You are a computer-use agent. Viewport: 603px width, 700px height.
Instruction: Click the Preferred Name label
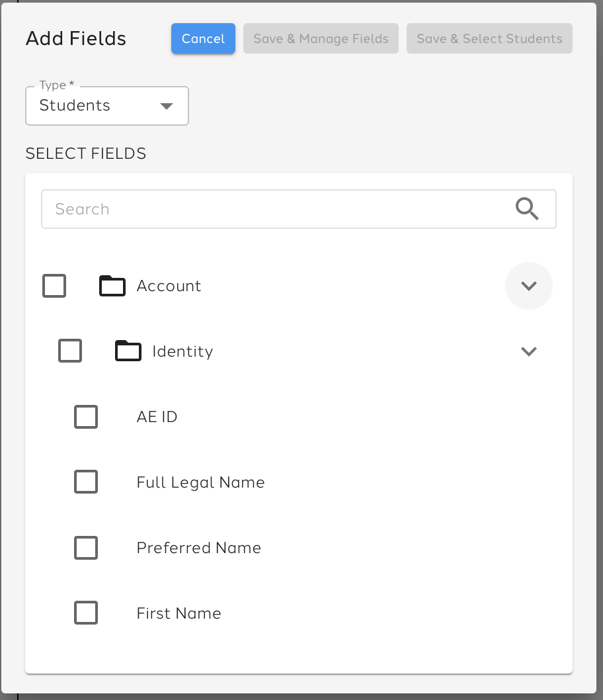[198, 548]
